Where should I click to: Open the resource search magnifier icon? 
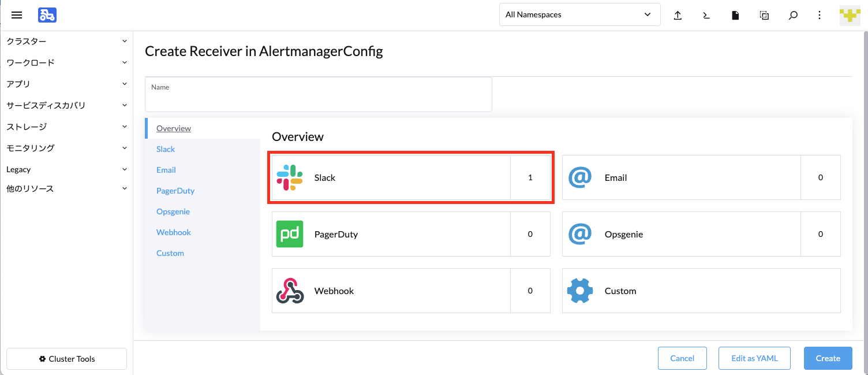[x=793, y=16]
